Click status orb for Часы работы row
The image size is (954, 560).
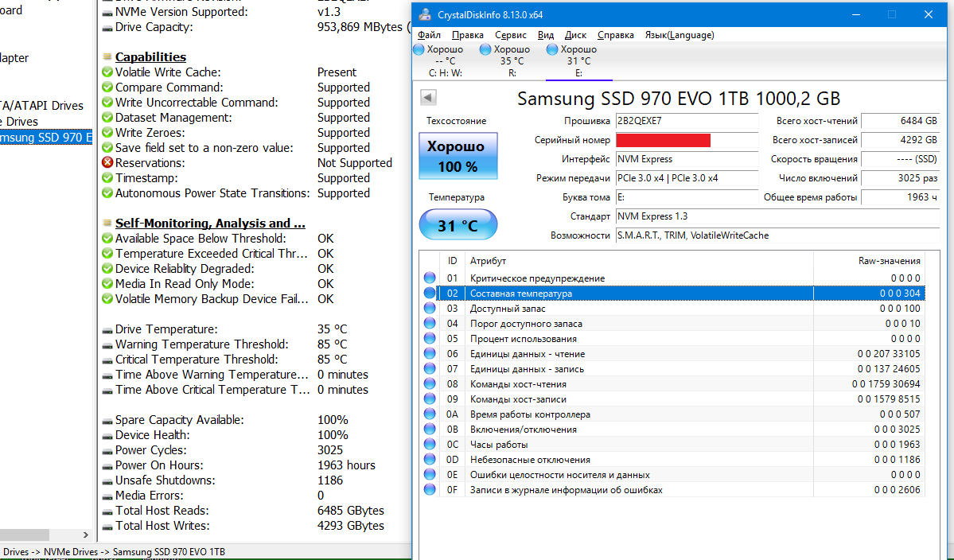tap(430, 445)
